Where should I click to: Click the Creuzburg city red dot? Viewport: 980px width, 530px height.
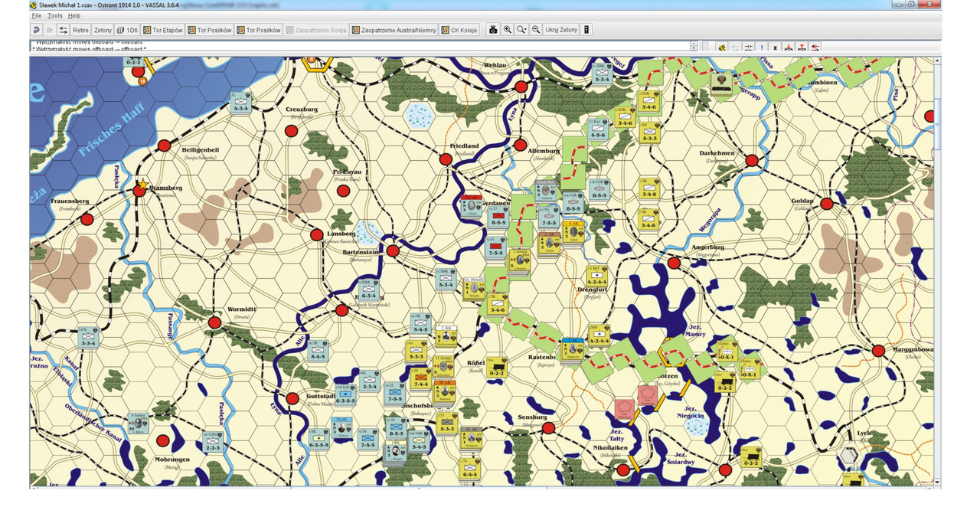(291, 131)
